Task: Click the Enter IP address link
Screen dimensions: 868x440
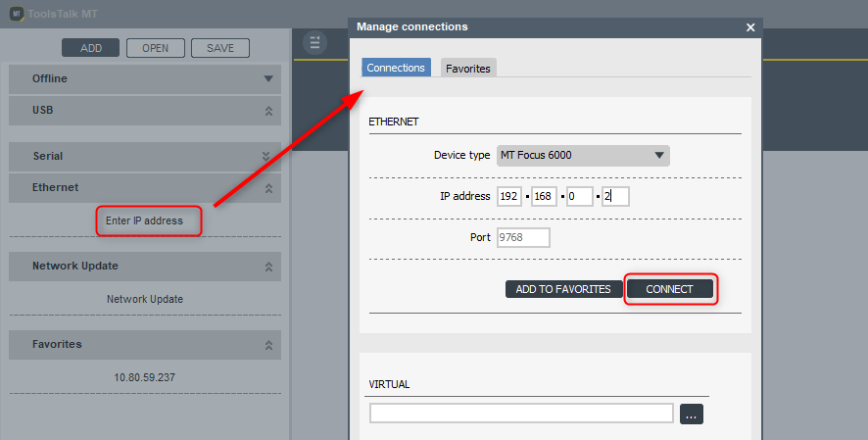Action: pos(144,220)
